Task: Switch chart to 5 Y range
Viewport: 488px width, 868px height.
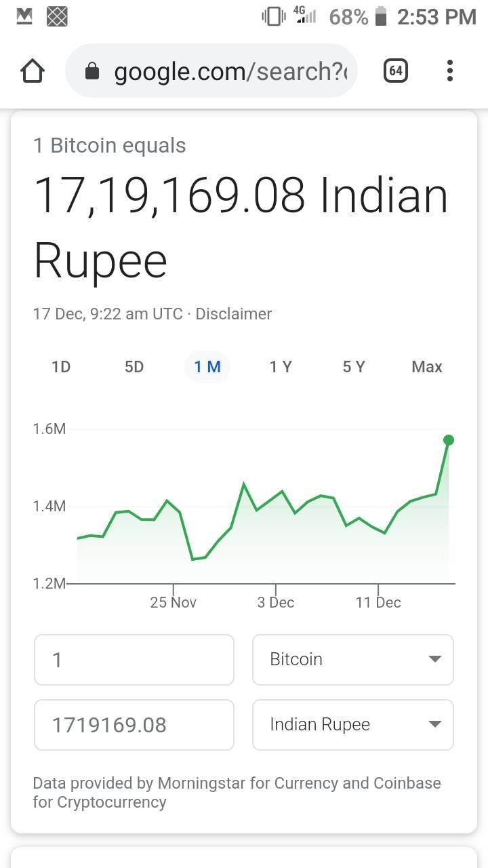Action: tap(354, 367)
